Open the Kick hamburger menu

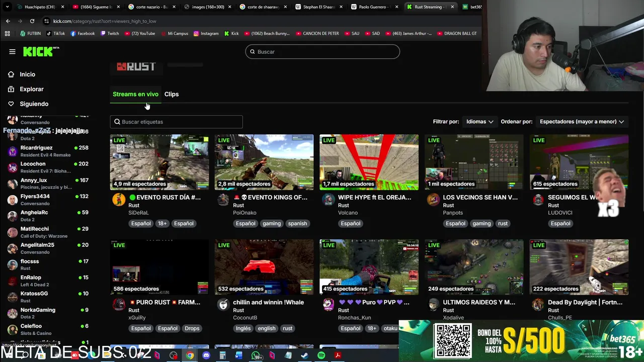click(12, 52)
